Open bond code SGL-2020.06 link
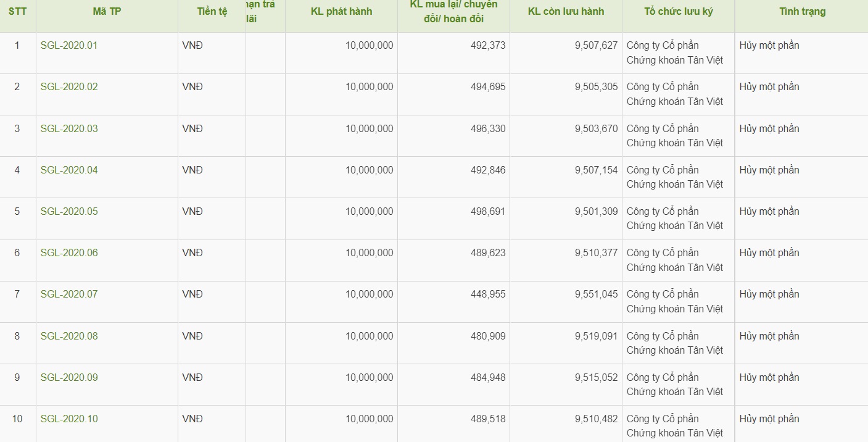Image resolution: width=868 pixels, height=442 pixels. tap(69, 252)
